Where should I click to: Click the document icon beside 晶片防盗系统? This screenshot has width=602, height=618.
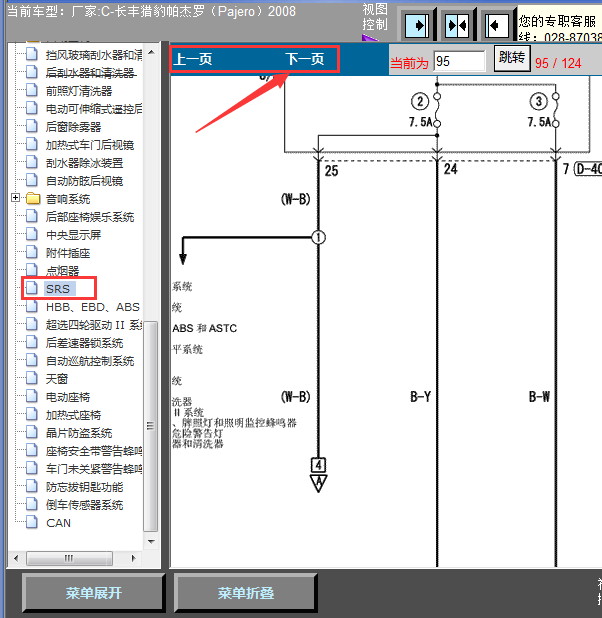(32, 432)
